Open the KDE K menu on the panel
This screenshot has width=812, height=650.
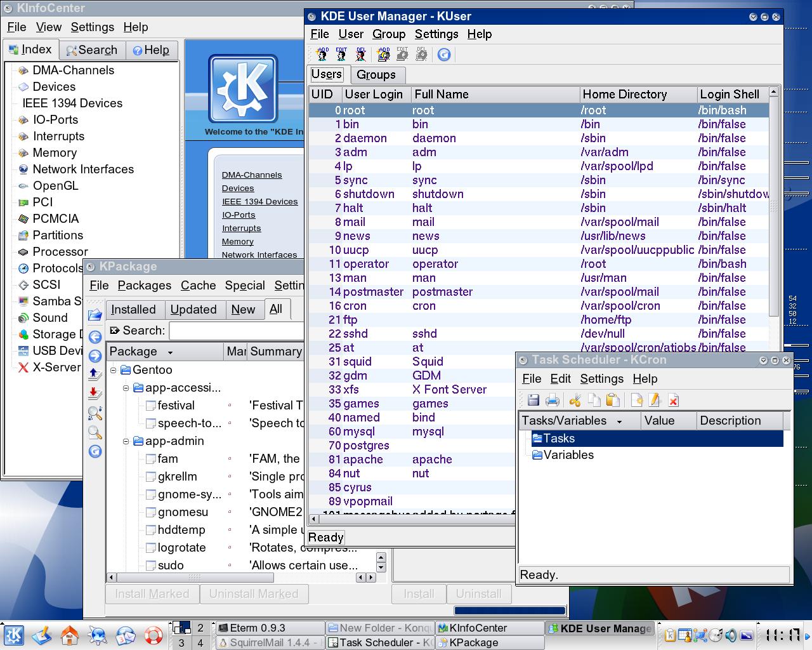(x=13, y=635)
